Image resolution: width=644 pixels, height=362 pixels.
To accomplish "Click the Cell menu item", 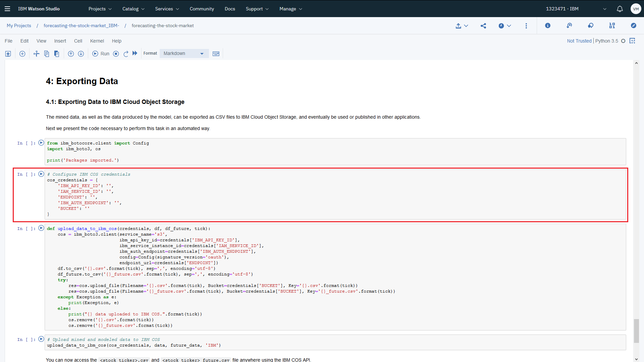I will [78, 41].
